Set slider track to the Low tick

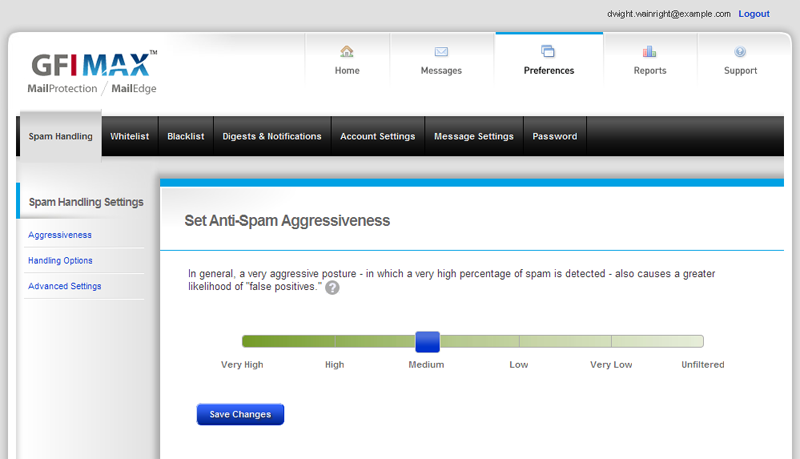click(x=519, y=341)
